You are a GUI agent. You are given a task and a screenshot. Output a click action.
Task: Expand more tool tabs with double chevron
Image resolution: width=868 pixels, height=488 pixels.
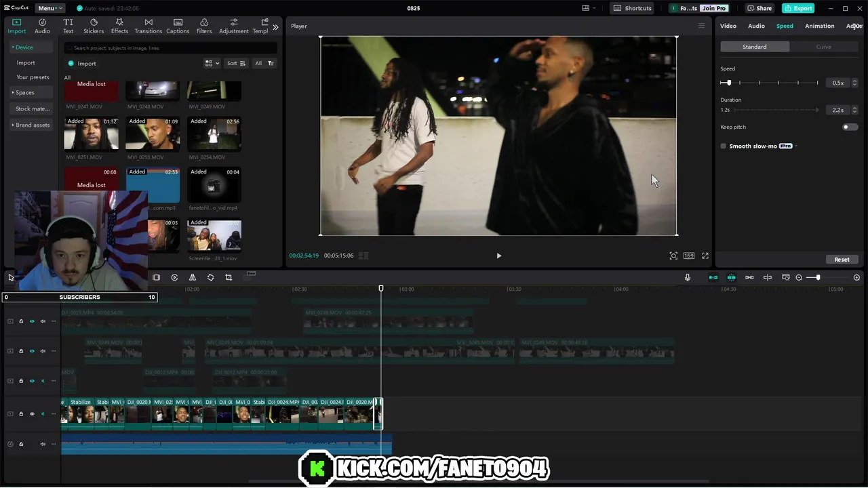click(275, 27)
